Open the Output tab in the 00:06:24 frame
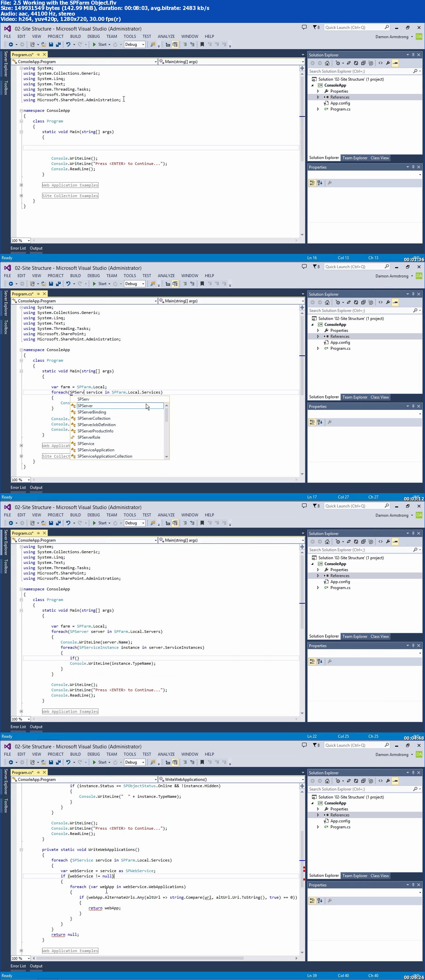Viewport: 425px width, 980px height. coord(36,966)
